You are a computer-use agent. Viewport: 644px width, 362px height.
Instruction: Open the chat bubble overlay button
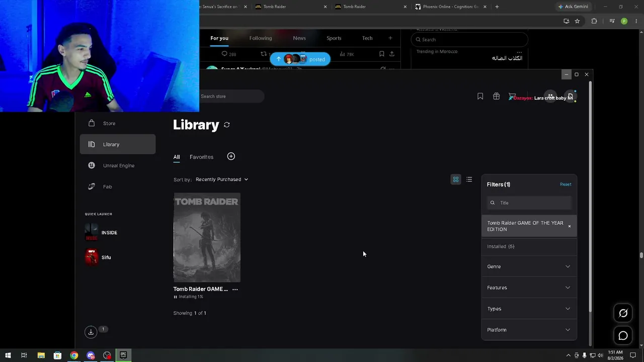[x=623, y=336]
